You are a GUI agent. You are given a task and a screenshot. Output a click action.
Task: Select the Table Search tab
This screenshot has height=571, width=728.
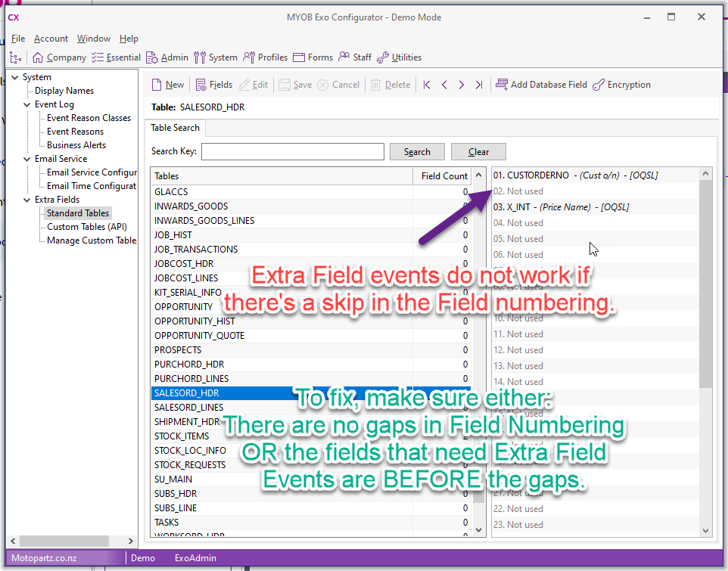(x=175, y=128)
